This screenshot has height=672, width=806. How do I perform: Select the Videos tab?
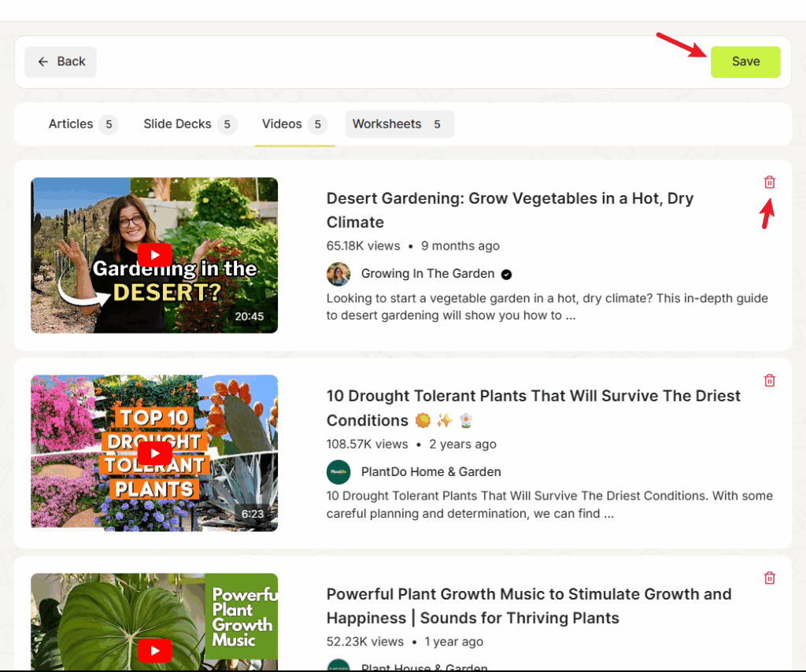[294, 124]
